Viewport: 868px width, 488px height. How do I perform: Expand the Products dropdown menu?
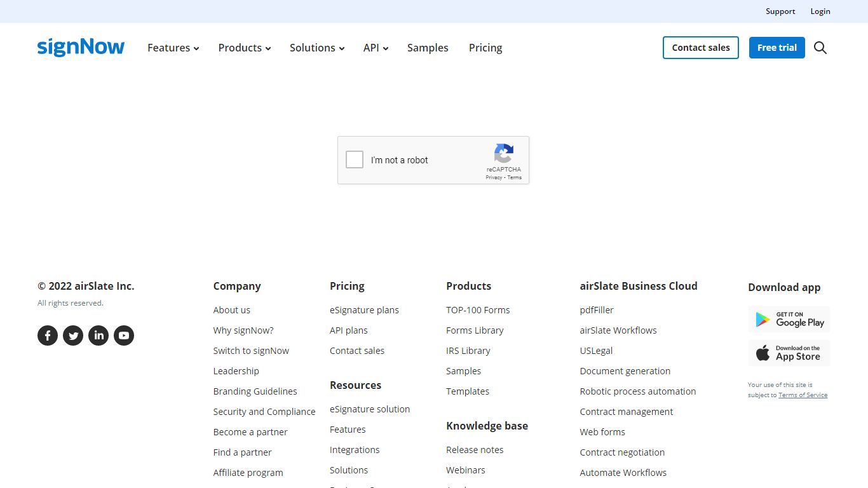pyautogui.click(x=245, y=48)
